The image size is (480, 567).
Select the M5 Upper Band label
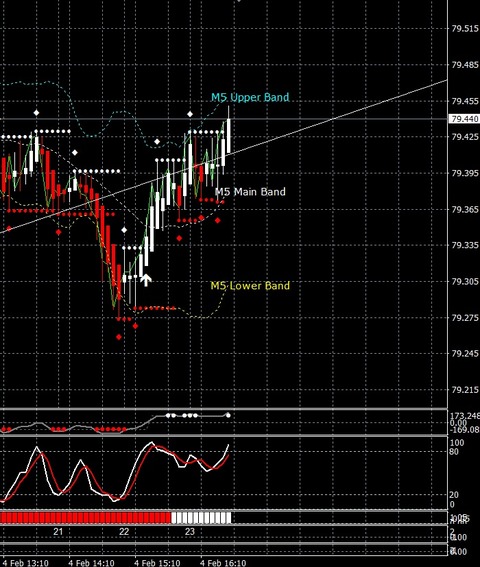click(250, 97)
